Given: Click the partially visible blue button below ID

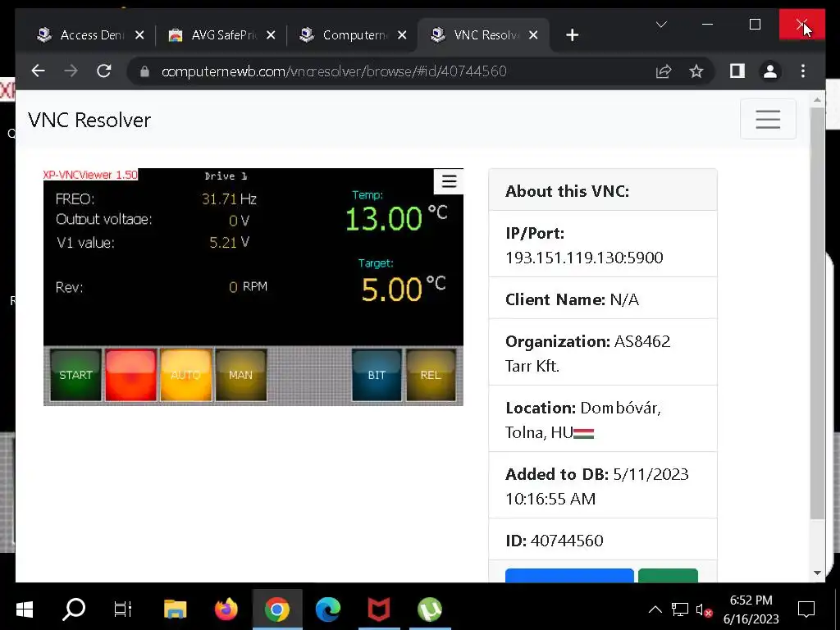Looking at the screenshot, I should (569, 575).
